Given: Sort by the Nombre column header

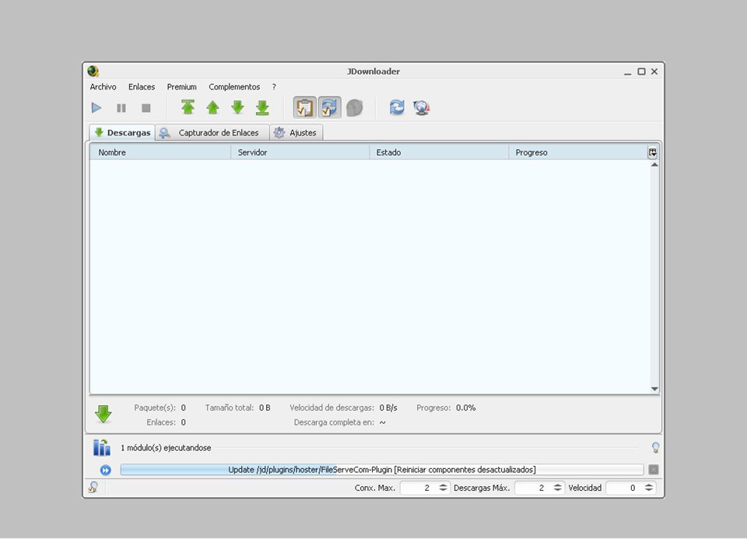Looking at the screenshot, I should pos(160,152).
